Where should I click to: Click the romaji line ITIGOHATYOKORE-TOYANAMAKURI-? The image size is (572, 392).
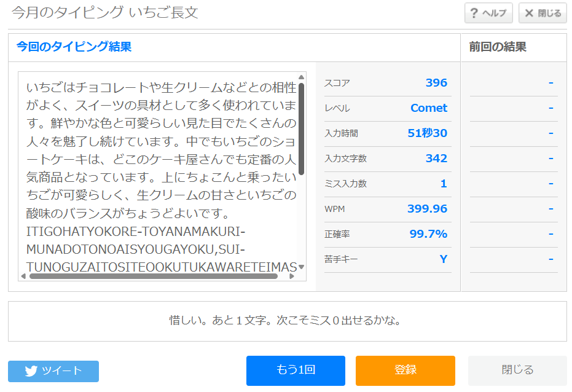(135, 232)
